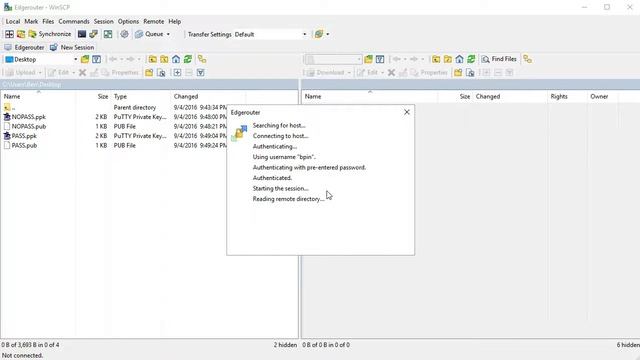Toggle remote synchronized browsing icon

527,60
